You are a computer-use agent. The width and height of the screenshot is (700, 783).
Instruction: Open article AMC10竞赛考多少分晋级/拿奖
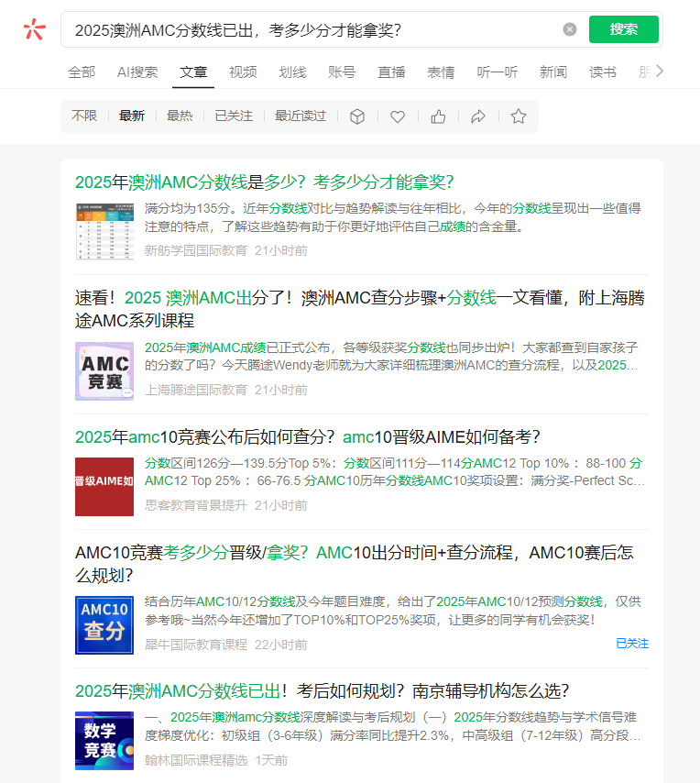pyautogui.click(x=355, y=564)
